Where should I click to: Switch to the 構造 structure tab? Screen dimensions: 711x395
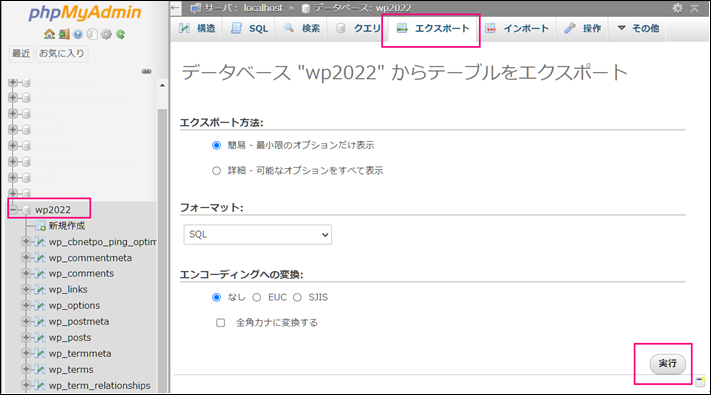tap(197, 28)
